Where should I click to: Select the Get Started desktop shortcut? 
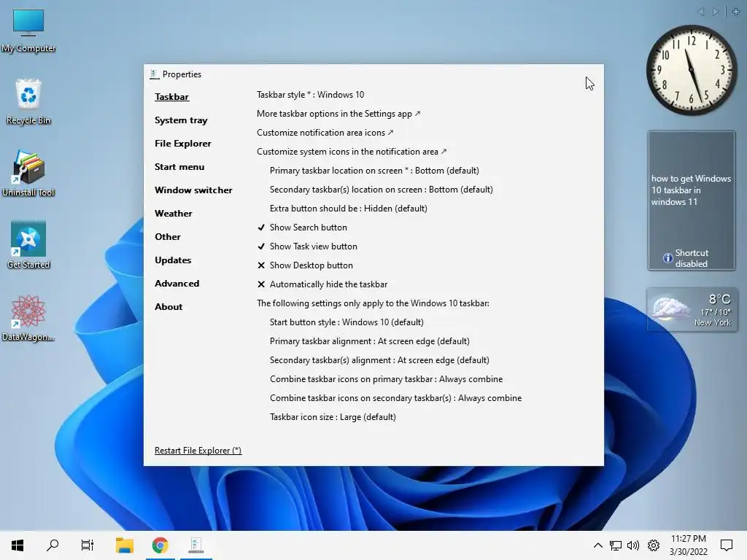(28, 246)
